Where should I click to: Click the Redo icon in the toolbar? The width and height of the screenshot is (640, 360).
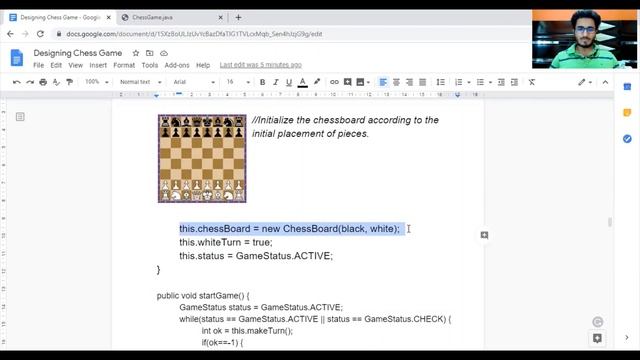click(x=30, y=82)
